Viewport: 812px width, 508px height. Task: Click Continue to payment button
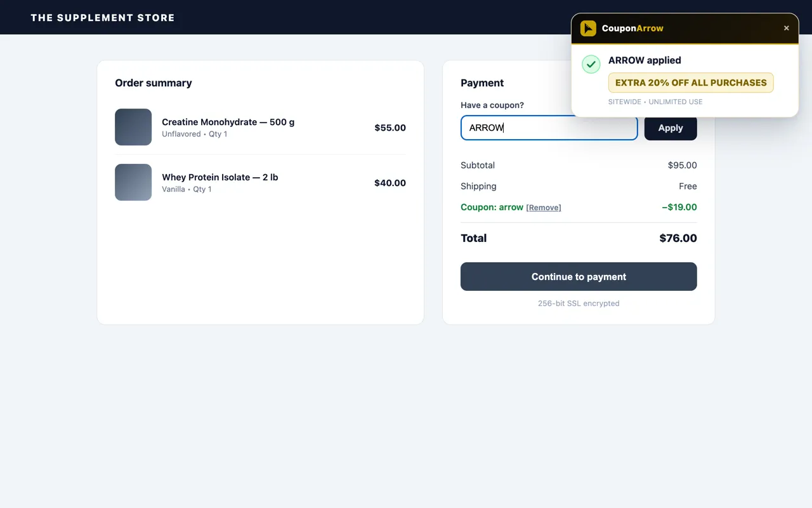click(x=579, y=277)
